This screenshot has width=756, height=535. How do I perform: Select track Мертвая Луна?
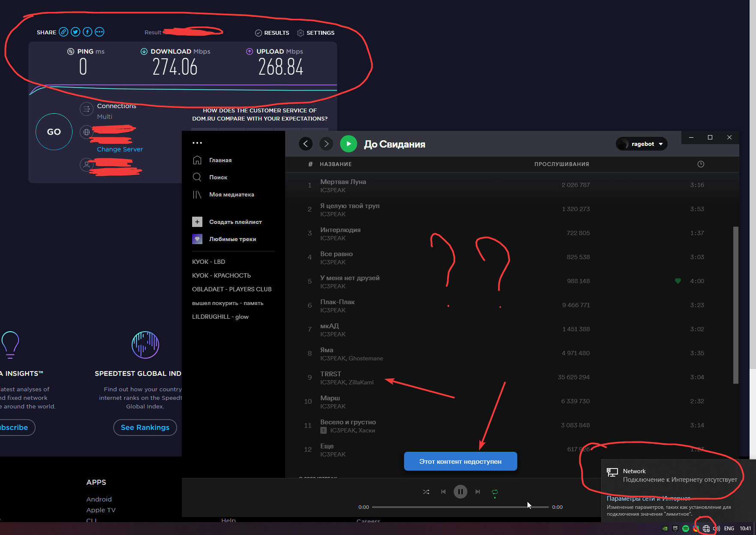(x=512, y=185)
